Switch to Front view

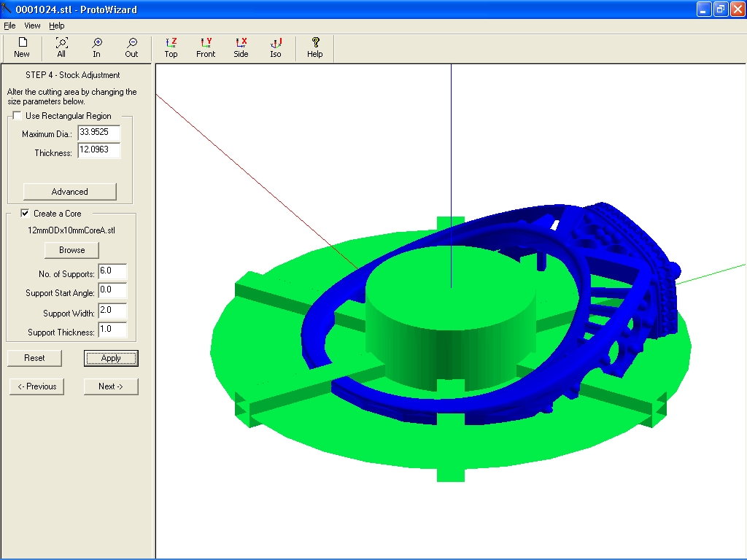[x=206, y=47]
